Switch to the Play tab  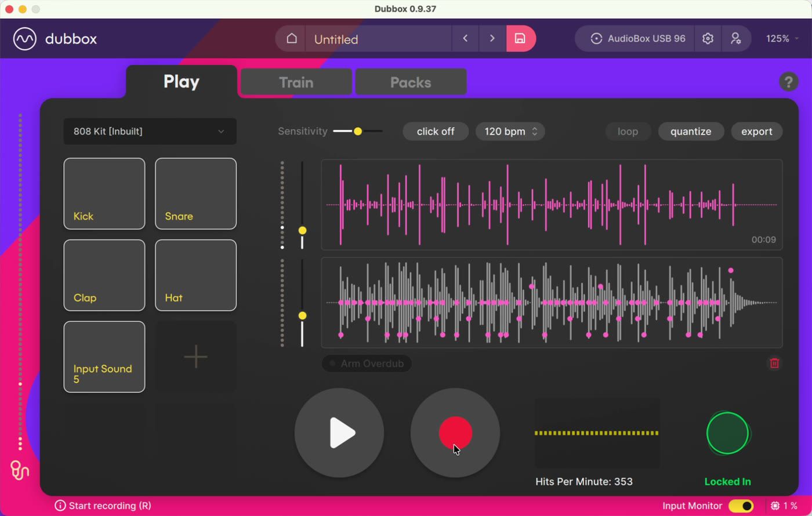182,82
